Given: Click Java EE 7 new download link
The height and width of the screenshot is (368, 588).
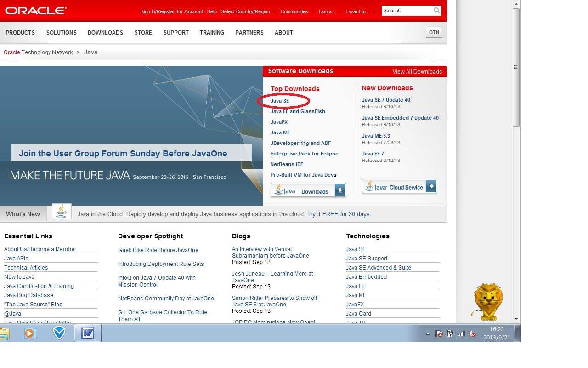Looking at the screenshot, I should pyautogui.click(x=373, y=154).
